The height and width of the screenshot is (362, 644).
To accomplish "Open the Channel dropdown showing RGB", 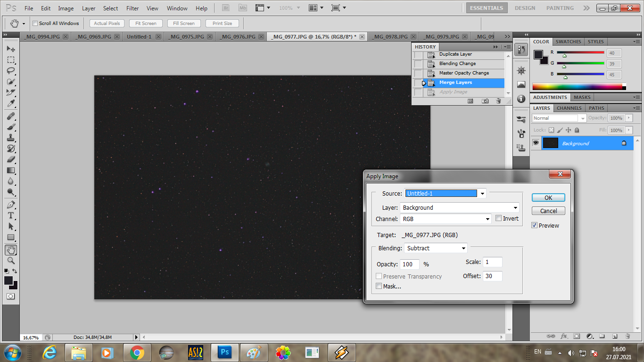I will point(446,219).
